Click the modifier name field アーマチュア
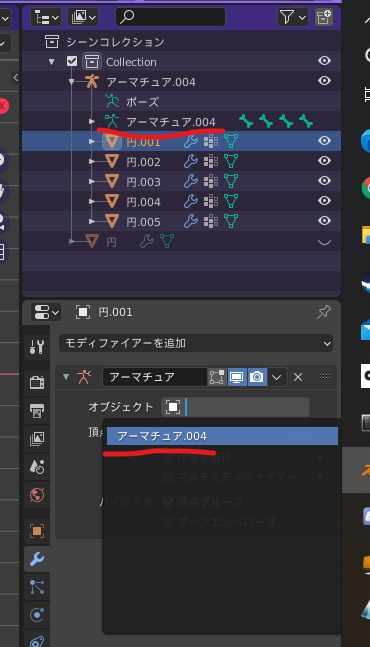Screen dimensions: 370x647 (155, 377)
